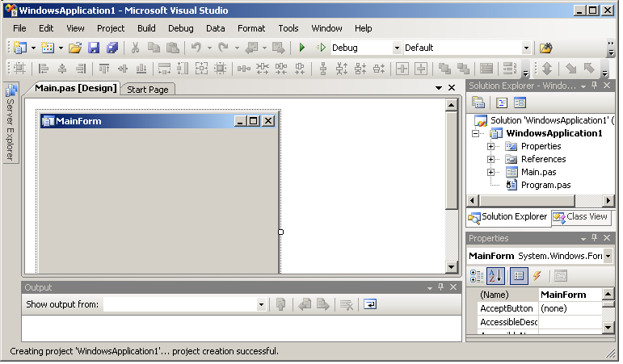Image resolution: width=623 pixels, height=364 pixels.
Task: Click the Open File folder icon
Action: pos(75,48)
